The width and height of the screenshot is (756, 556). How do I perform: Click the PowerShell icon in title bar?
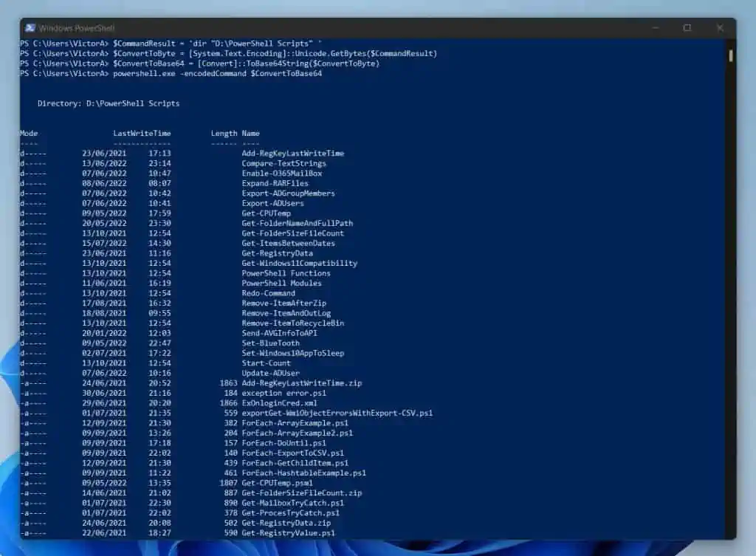30,28
